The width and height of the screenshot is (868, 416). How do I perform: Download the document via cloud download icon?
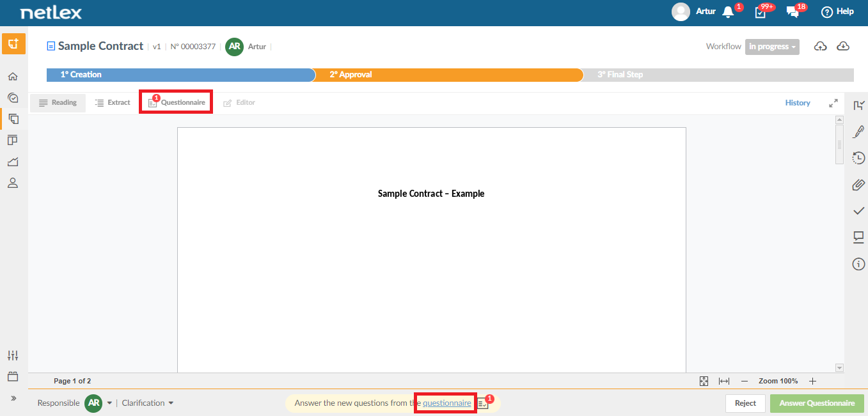843,46
